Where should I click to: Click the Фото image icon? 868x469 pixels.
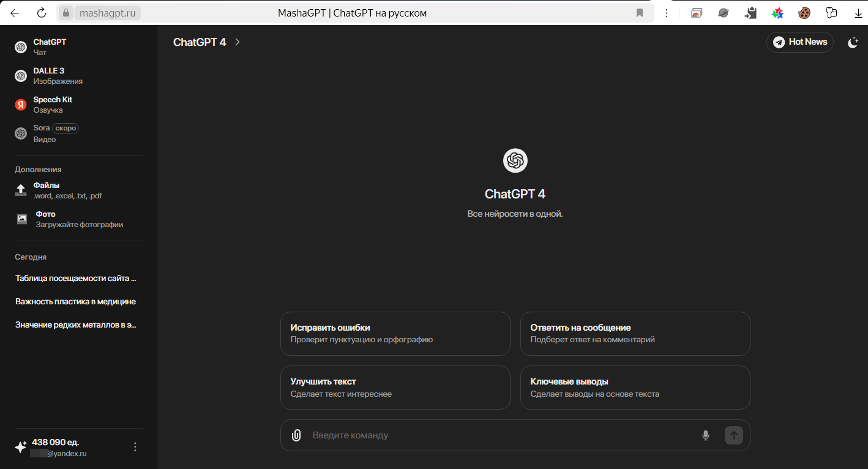[22, 219]
